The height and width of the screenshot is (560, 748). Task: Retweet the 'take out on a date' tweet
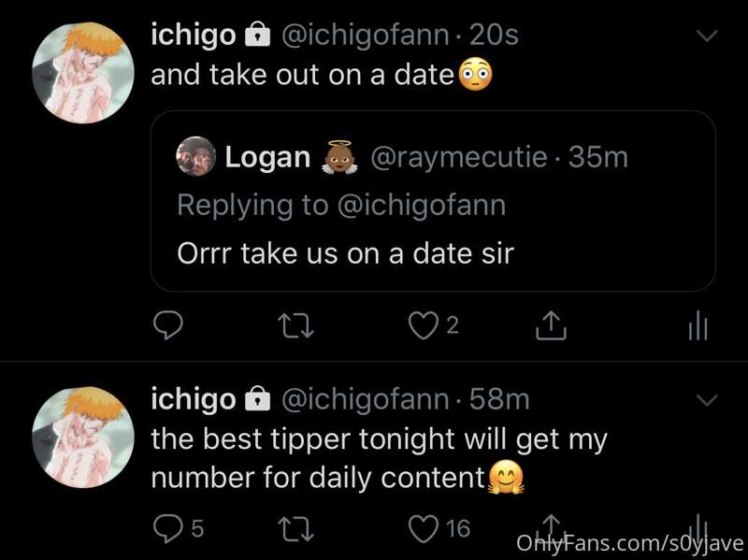coord(295,325)
